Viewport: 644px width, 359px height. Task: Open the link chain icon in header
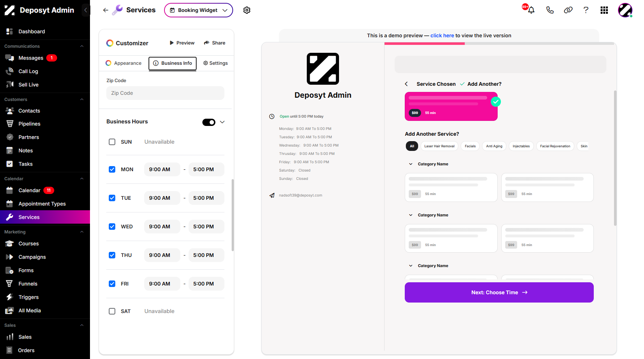point(568,10)
